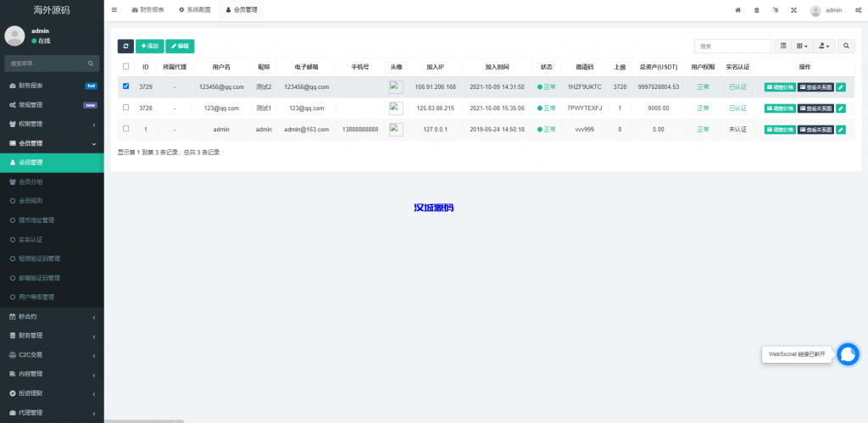Open the WebSocket chat bubble icon
The image size is (868, 423).
[848, 354]
